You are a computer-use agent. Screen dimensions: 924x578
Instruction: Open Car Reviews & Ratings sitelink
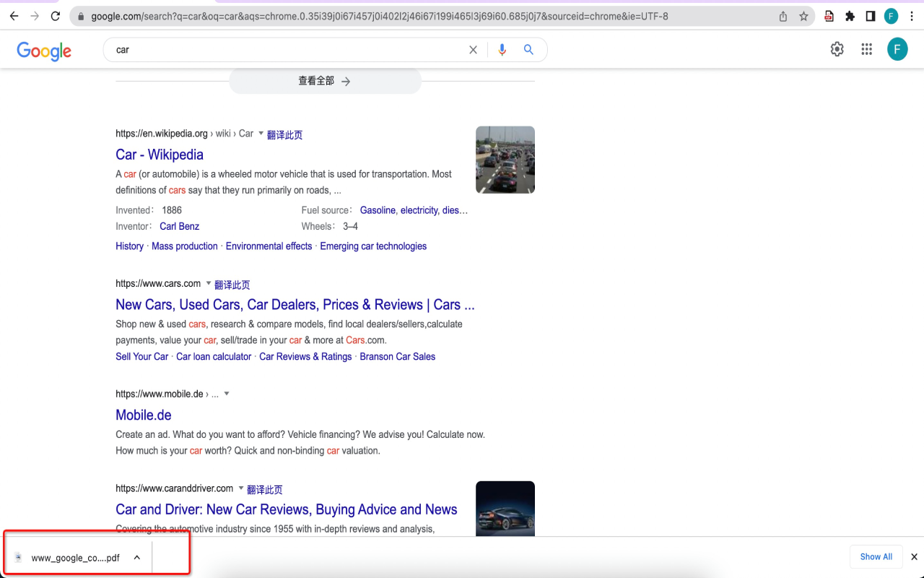(305, 357)
